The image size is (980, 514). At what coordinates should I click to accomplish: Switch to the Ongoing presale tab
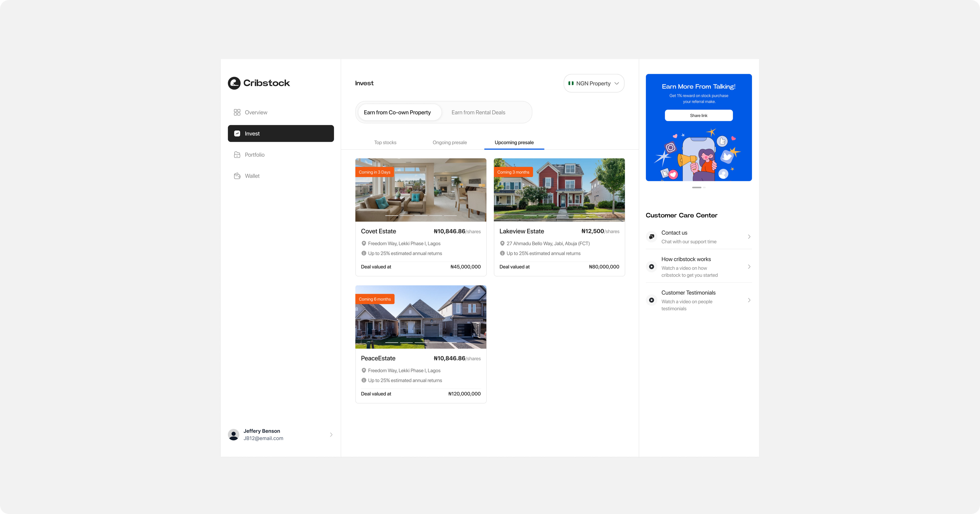(x=450, y=143)
